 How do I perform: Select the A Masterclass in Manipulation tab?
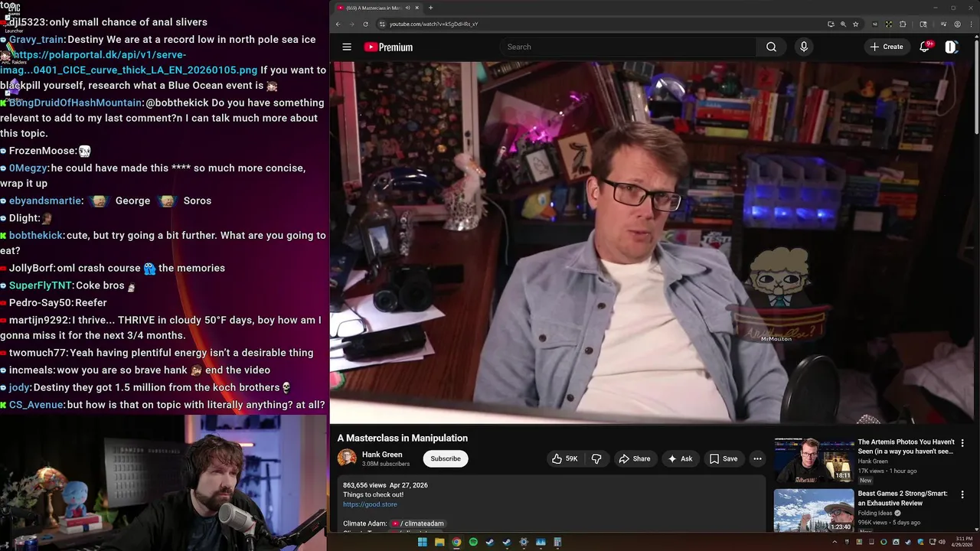[x=373, y=8]
